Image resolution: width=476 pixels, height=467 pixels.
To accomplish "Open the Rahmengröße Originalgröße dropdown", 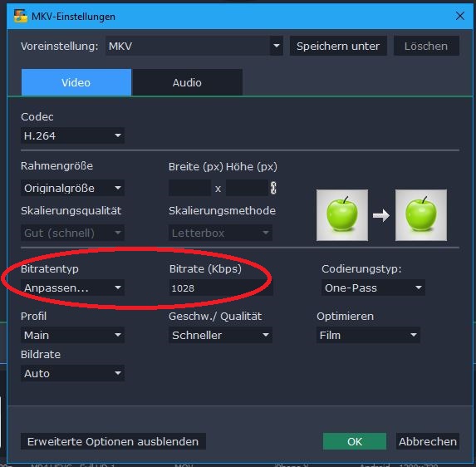I will (72, 189).
